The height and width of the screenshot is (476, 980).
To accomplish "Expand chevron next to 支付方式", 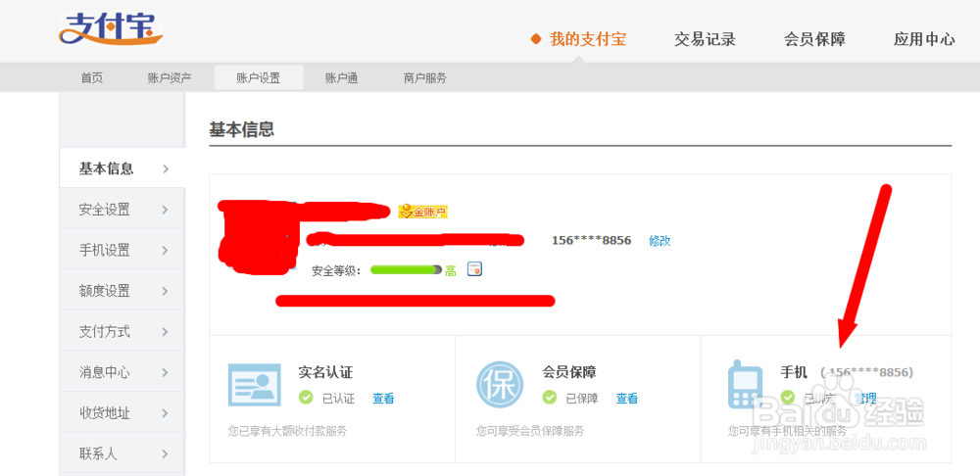I will (x=166, y=332).
